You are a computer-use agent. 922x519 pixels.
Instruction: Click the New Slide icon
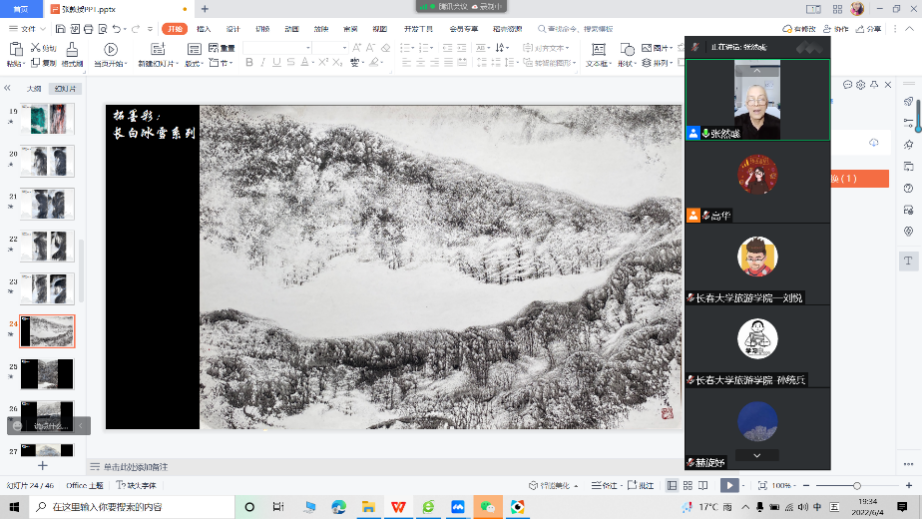(158, 49)
